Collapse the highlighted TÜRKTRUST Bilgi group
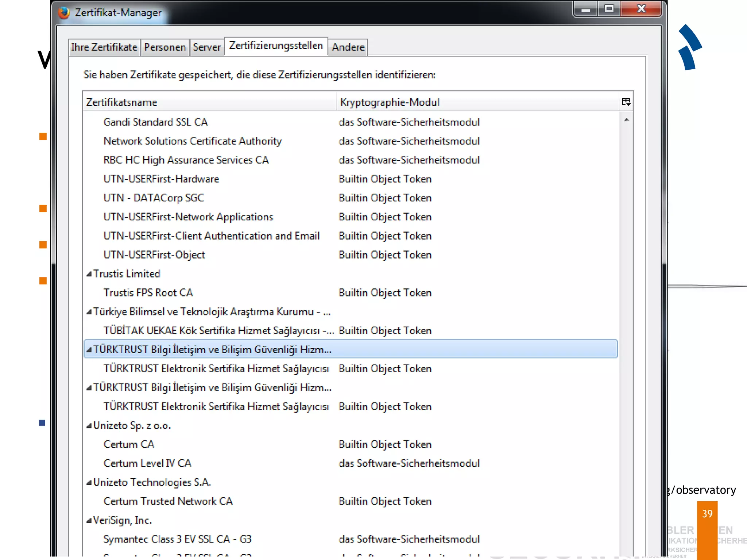 click(89, 350)
